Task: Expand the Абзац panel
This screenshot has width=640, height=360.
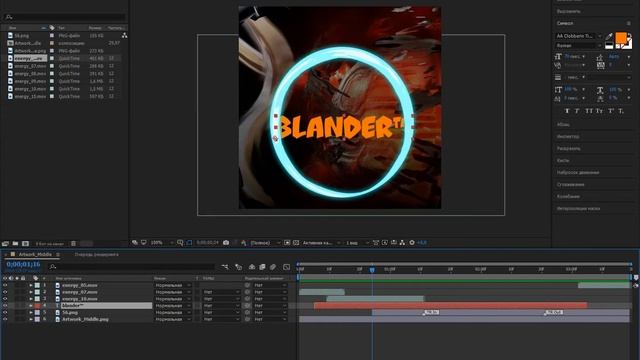Action: point(563,124)
